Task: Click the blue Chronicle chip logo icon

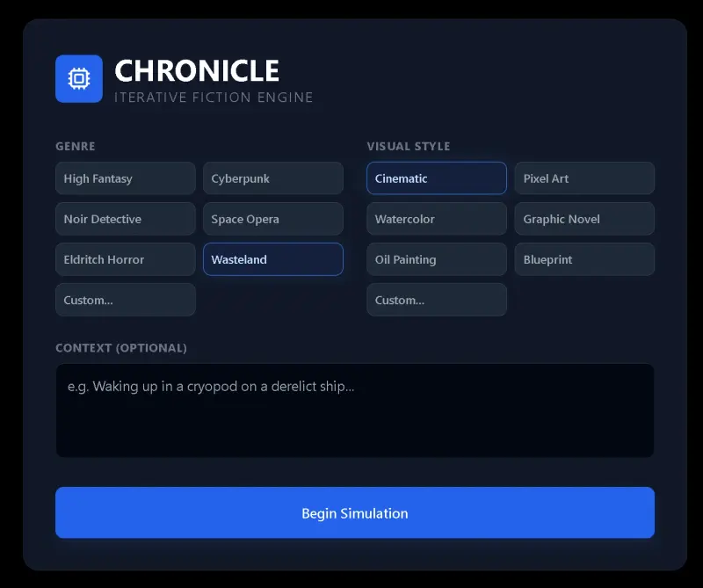Action: pyautogui.click(x=79, y=79)
